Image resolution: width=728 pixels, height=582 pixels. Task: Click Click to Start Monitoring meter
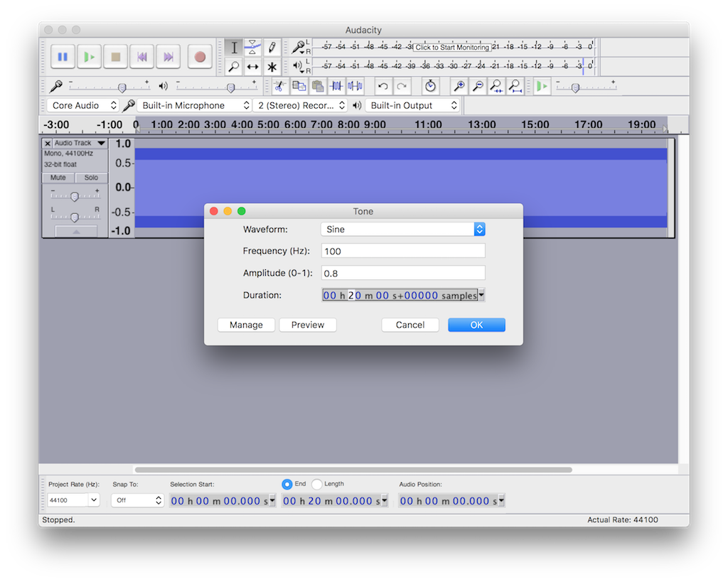[452, 48]
